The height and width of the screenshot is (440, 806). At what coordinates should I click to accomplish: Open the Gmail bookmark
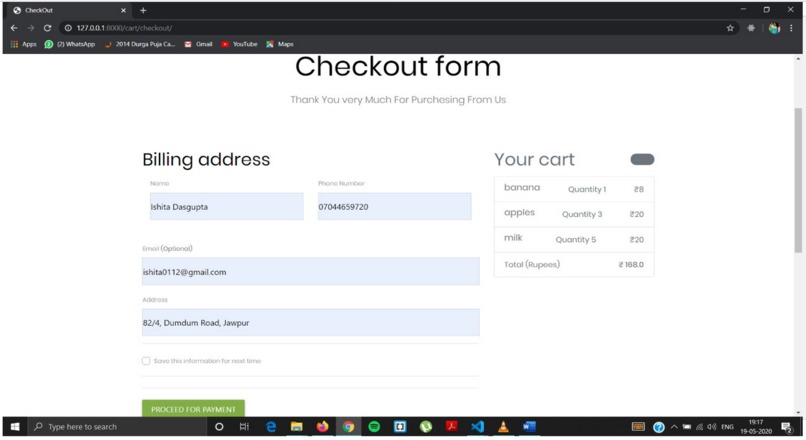pyautogui.click(x=198, y=44)
